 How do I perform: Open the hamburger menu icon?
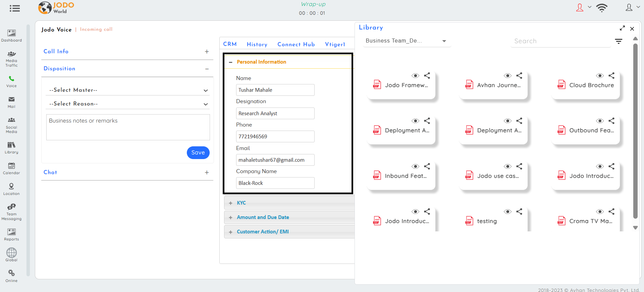coord(15,8)
